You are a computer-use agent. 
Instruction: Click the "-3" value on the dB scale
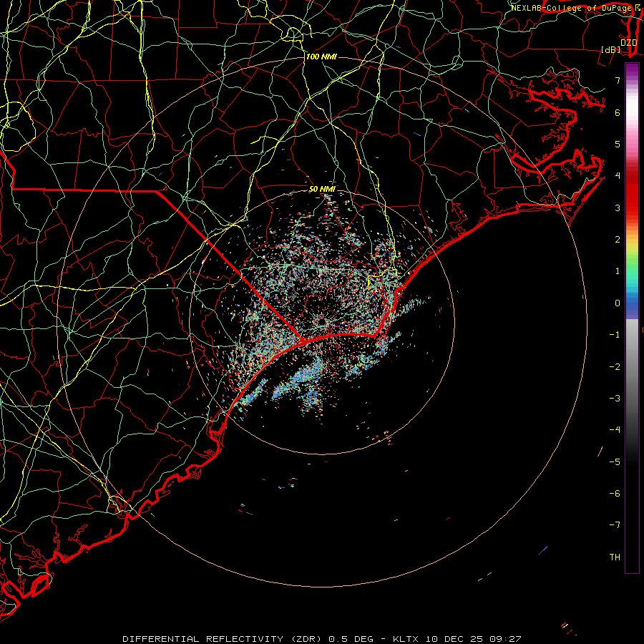point(615,399)
